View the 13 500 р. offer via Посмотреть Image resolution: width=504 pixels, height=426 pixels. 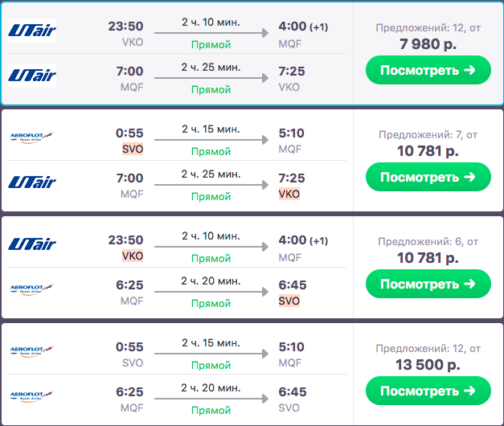(428, 391)
